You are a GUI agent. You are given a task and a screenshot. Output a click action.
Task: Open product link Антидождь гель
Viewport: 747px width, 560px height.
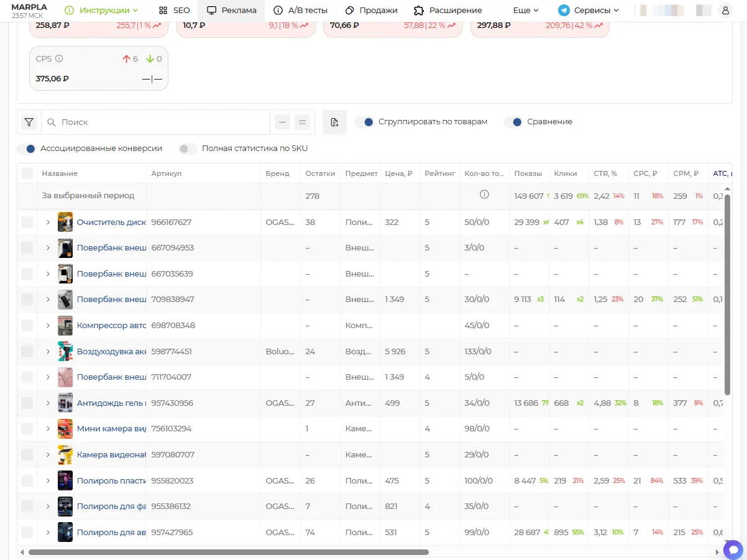(x=111, y=403)
